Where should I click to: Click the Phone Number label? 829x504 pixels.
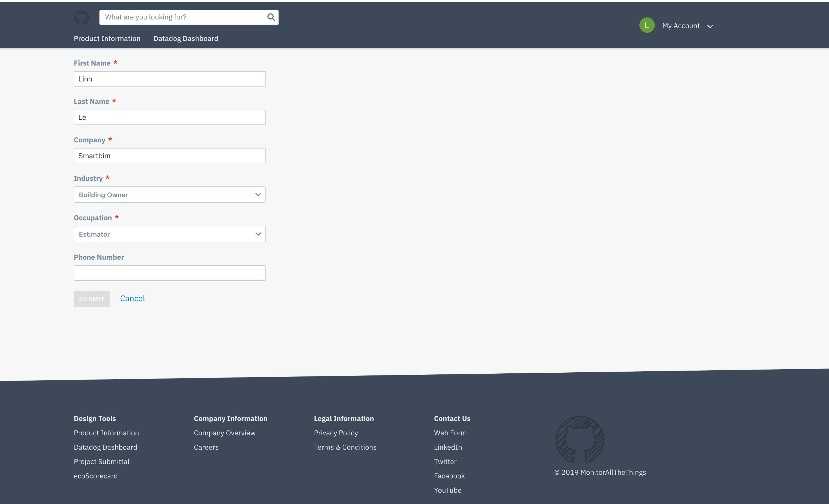(x=99, y=257)
